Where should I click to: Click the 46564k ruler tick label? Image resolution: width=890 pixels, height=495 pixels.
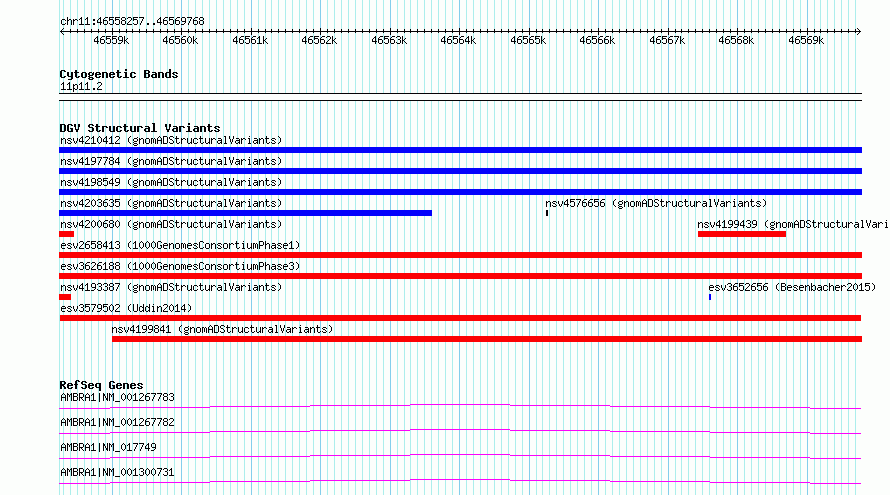458,40
